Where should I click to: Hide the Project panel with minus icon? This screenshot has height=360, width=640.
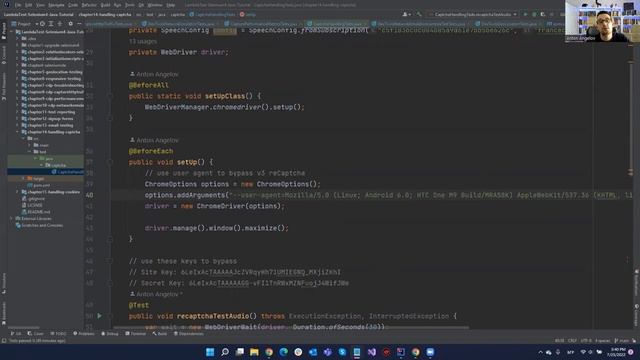pyautogui.click(x=79, y=24)
